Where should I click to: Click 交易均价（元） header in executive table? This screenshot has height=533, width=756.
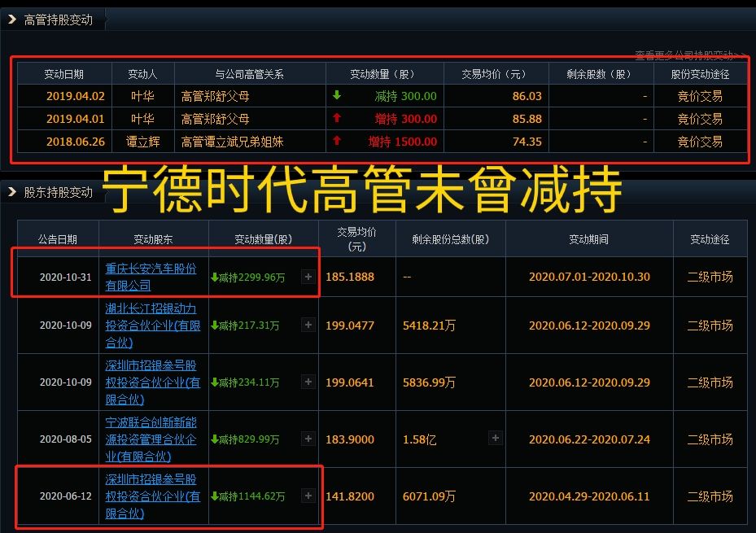496,74
